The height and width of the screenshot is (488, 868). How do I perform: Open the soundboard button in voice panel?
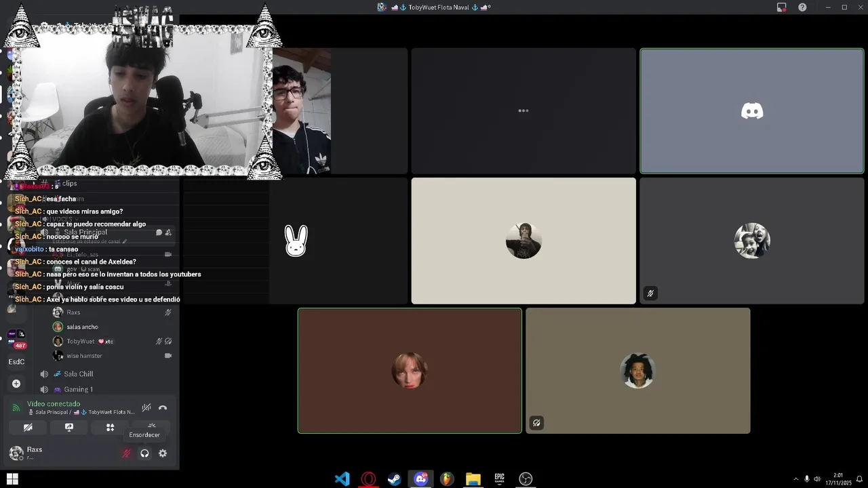click(151, 426)
